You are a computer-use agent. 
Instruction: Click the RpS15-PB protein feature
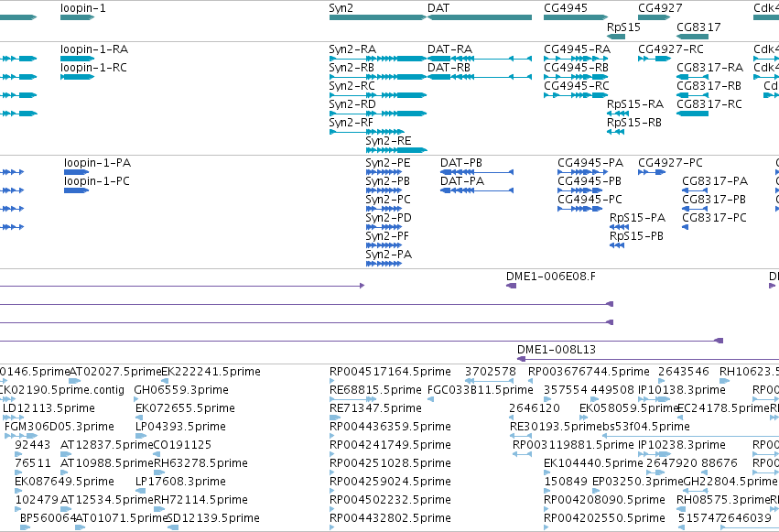coord(617,245)
